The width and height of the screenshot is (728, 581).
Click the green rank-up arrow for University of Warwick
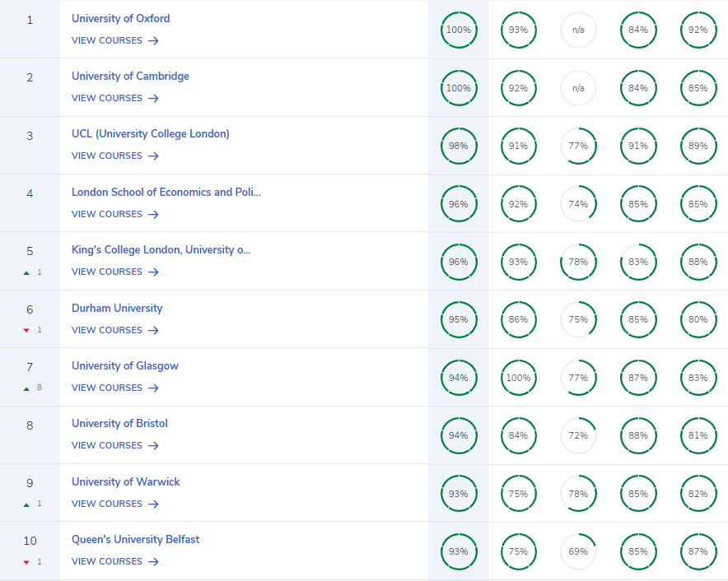click(x=26, y=504)
